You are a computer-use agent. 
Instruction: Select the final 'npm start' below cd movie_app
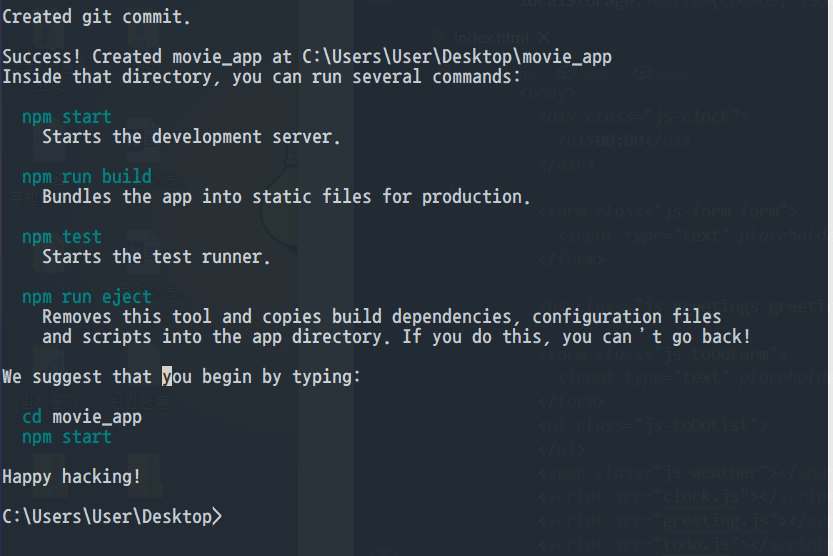tap(67, 437)
